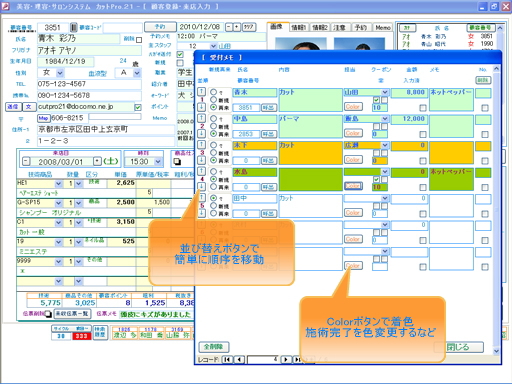The width and height of the screenshot is (512, 384).
Task: Select 再来 radio in row 1 青木
Action: pyautogui.click(x=213, y=107)
